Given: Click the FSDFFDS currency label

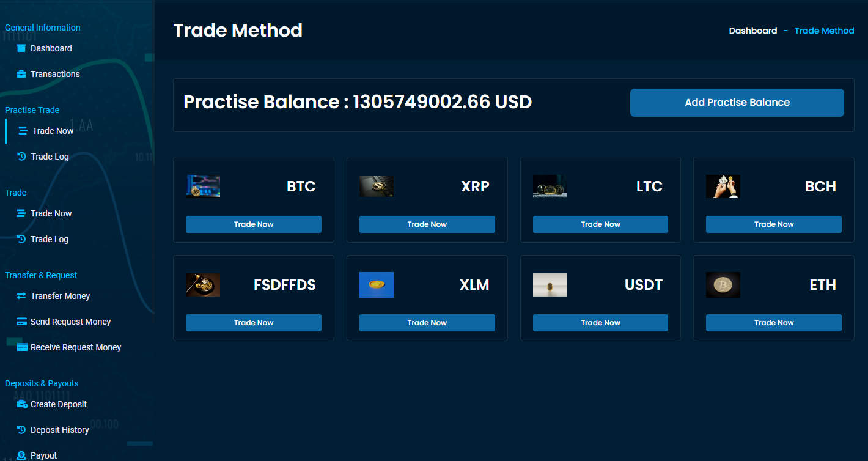Looking at the screenshot, I should coord(285,285).
